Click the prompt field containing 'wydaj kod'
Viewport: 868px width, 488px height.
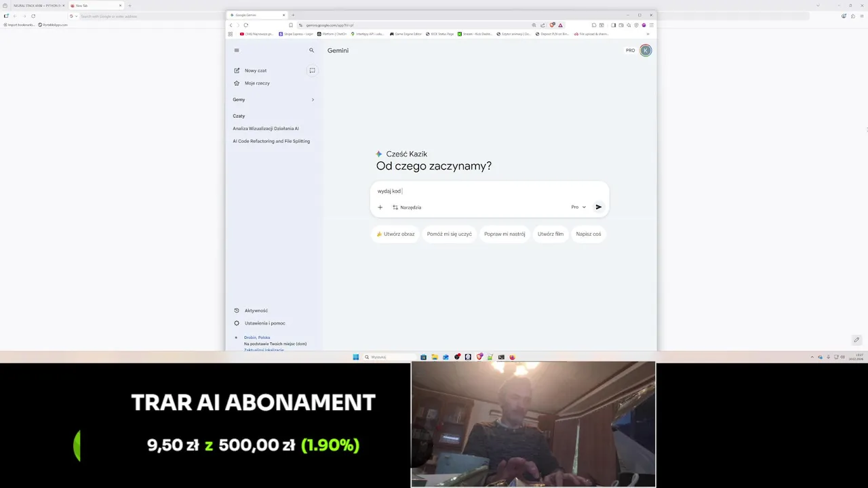coord(490,191)
